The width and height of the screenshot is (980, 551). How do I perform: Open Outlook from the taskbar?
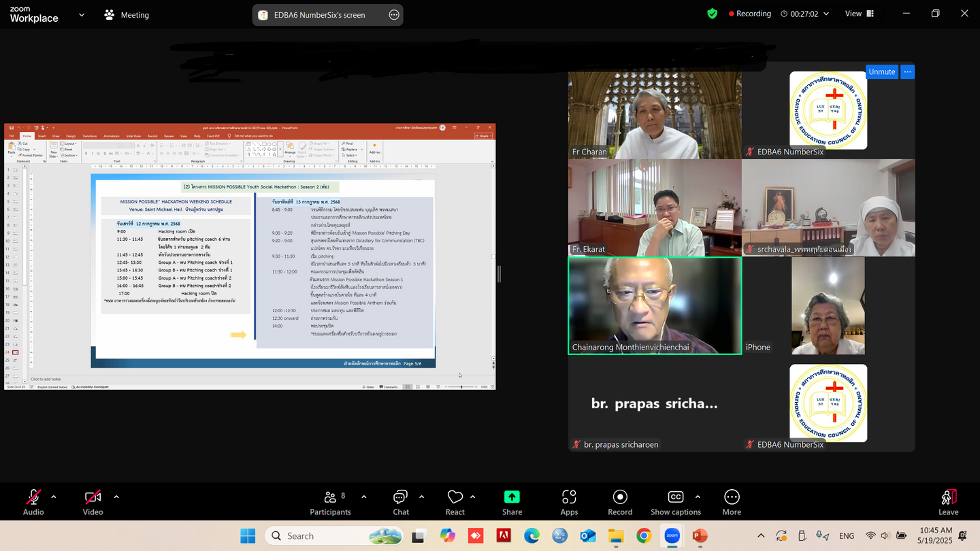pos(588,536)
